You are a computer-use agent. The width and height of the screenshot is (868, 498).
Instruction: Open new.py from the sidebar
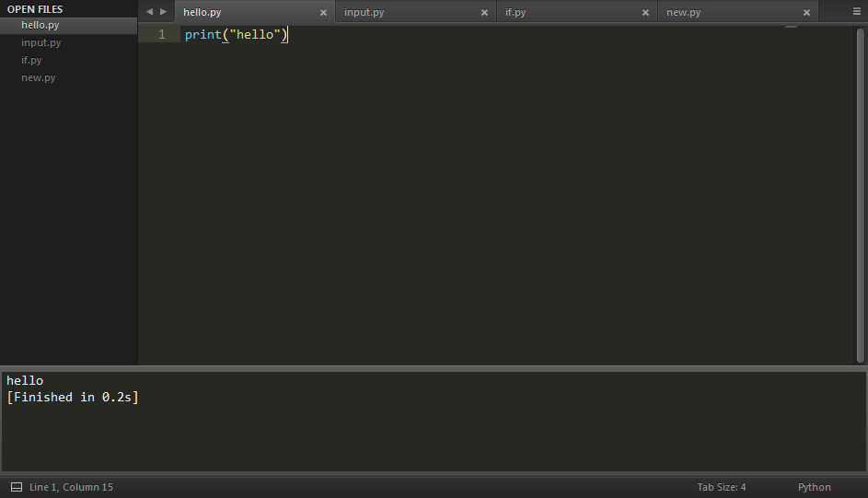pyautogui.click(x=38, y=77)
